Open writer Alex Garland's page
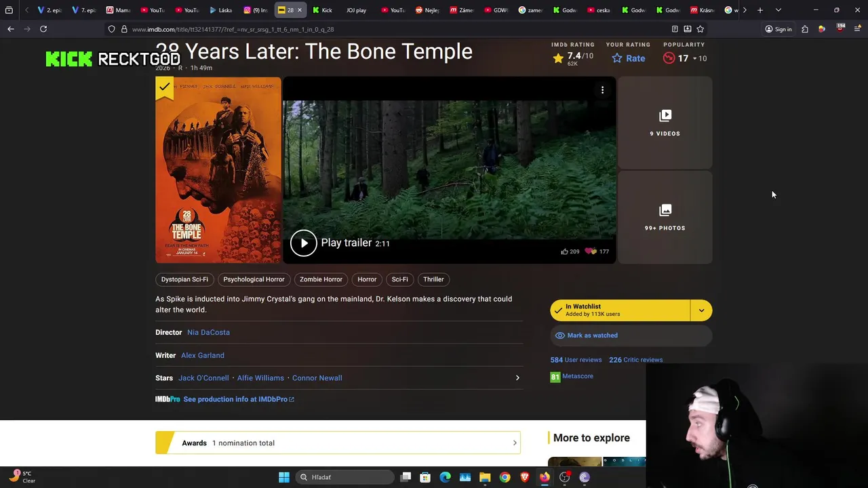 point(203,355)
